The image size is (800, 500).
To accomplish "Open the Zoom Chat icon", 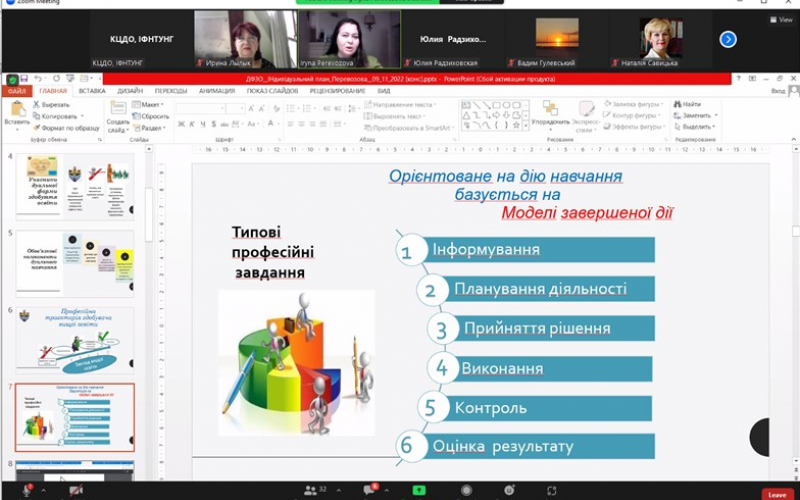I will pyautogui.click(x=369, y=490).
